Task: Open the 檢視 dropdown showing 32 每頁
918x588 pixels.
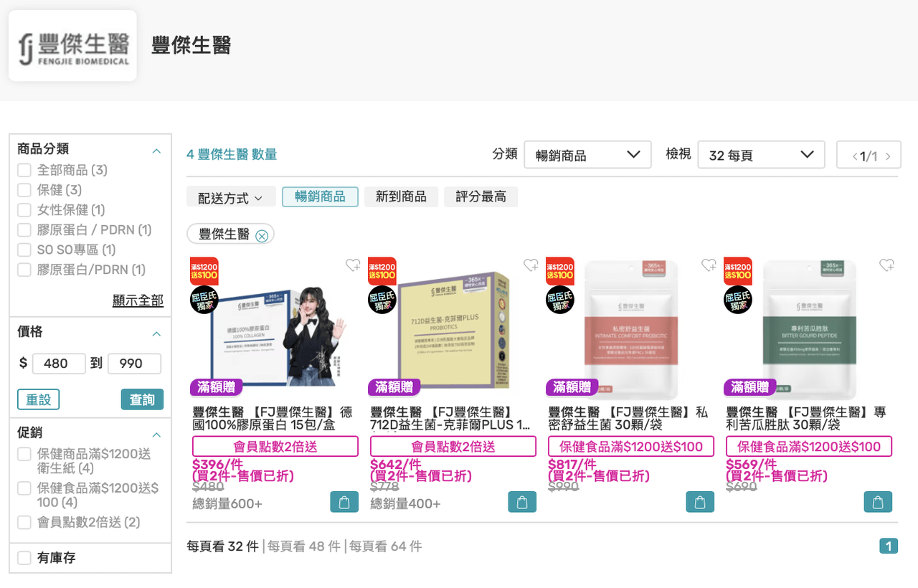Action: coord(761,155)
